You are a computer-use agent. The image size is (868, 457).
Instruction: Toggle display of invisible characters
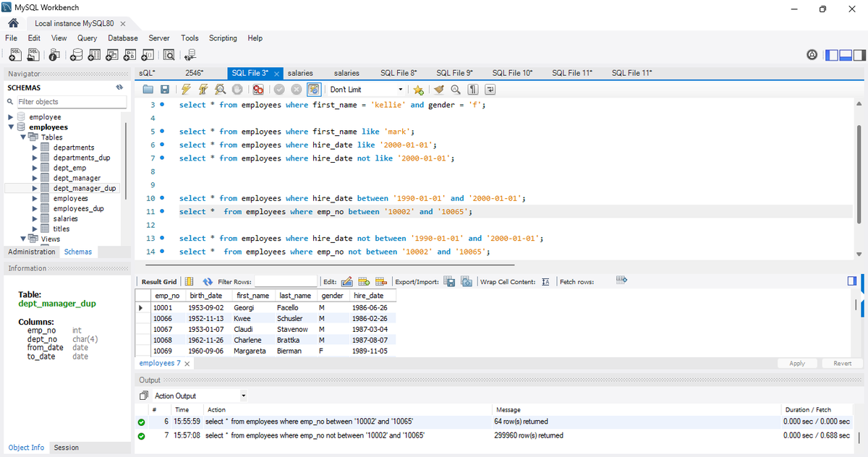pyautogui.click(x=472, y=90)
